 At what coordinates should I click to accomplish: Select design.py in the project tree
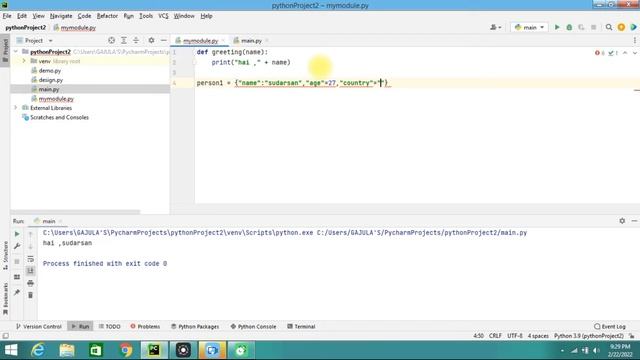pyautogui.click(x=51, y=80)
